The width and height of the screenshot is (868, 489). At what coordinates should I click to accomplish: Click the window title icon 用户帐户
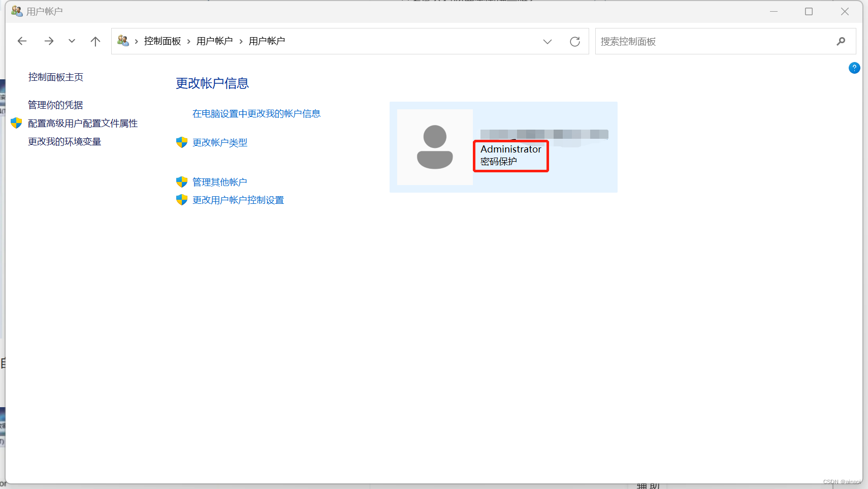17,11
